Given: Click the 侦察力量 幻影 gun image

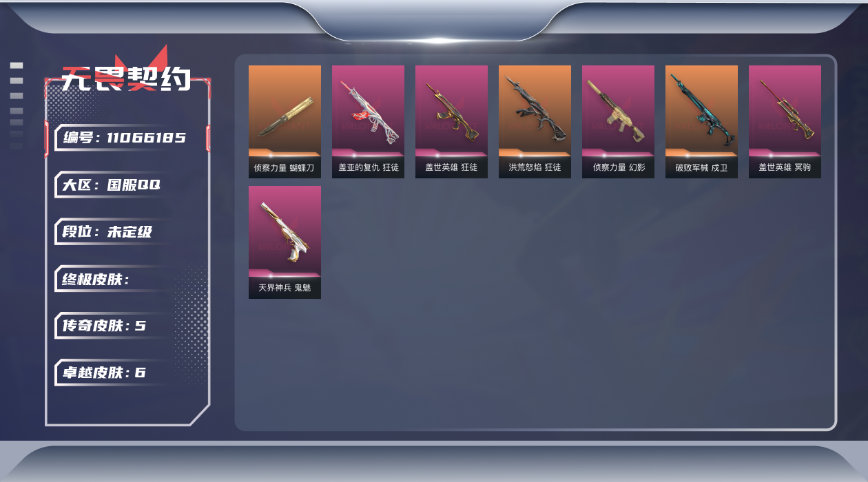Looking at the screenshot, I should [x=618, y=111].
